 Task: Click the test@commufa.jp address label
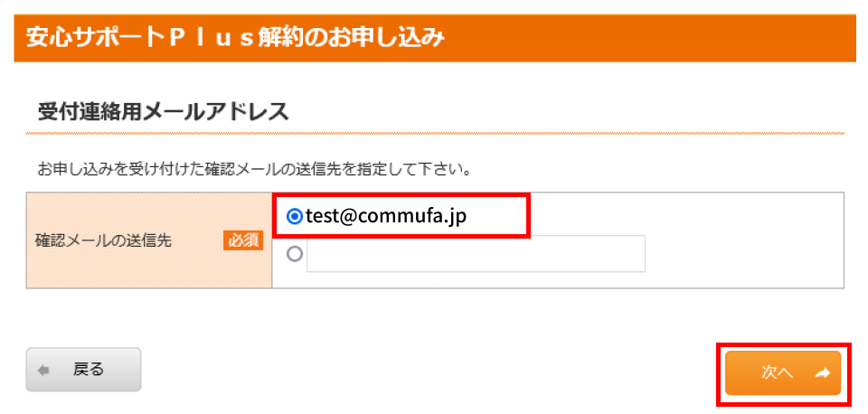[x=387, y=217]
